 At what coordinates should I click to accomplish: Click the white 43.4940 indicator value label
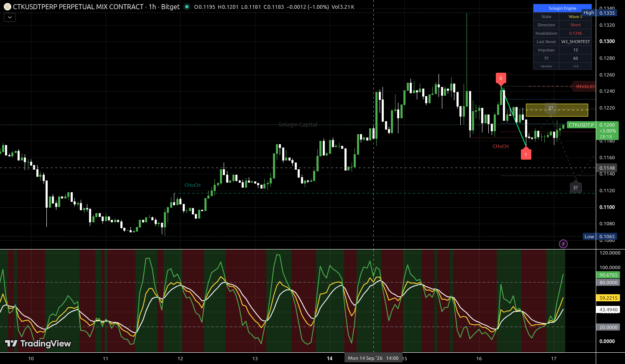coord(608,310)
